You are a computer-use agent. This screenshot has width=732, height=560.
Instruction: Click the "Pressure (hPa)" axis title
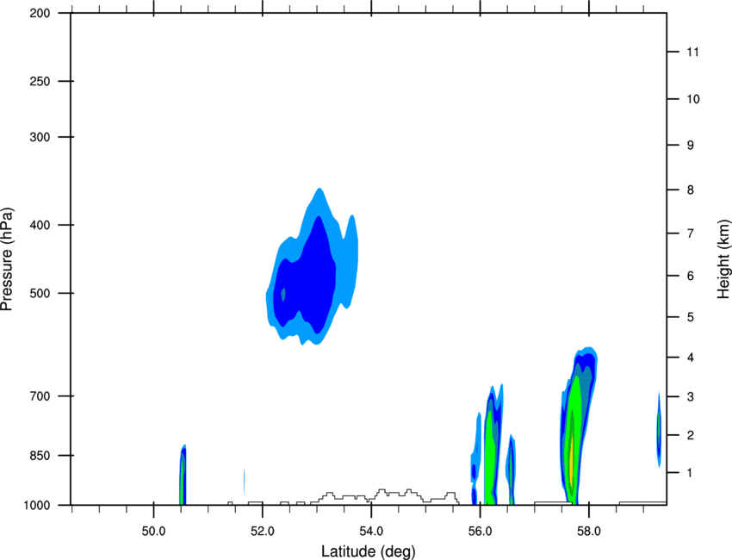[7, 259]
